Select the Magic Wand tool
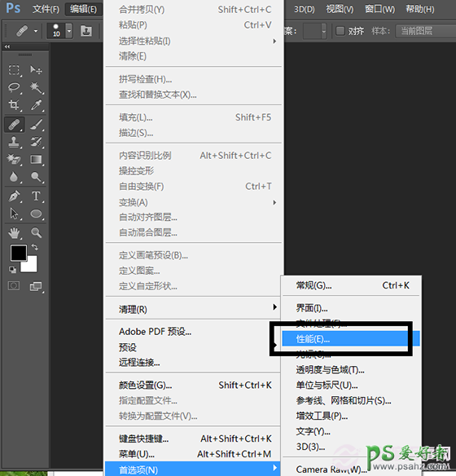Viewport: 456px width, 476px height. [x=37, y=87]
